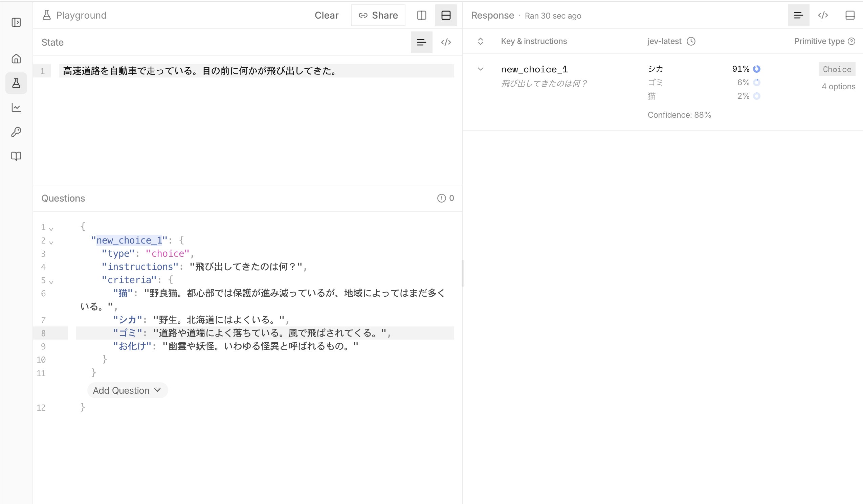
Task: Click the 4 options label
Action: pos(838,87)
